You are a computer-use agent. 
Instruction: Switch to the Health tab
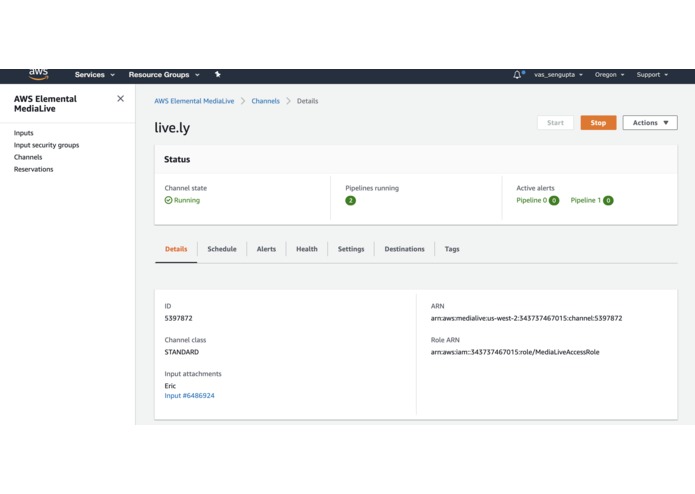point(307,249)
